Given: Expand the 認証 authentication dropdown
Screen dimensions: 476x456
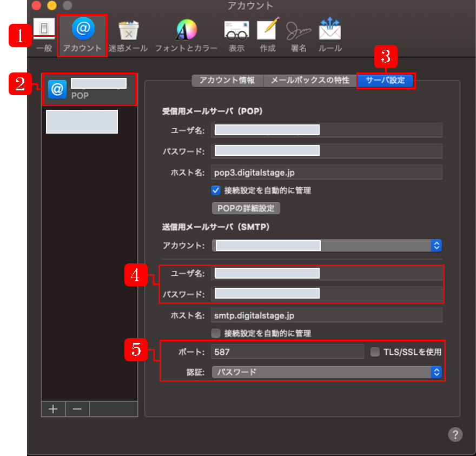Looking at the screenshot, I should point(327,372).
